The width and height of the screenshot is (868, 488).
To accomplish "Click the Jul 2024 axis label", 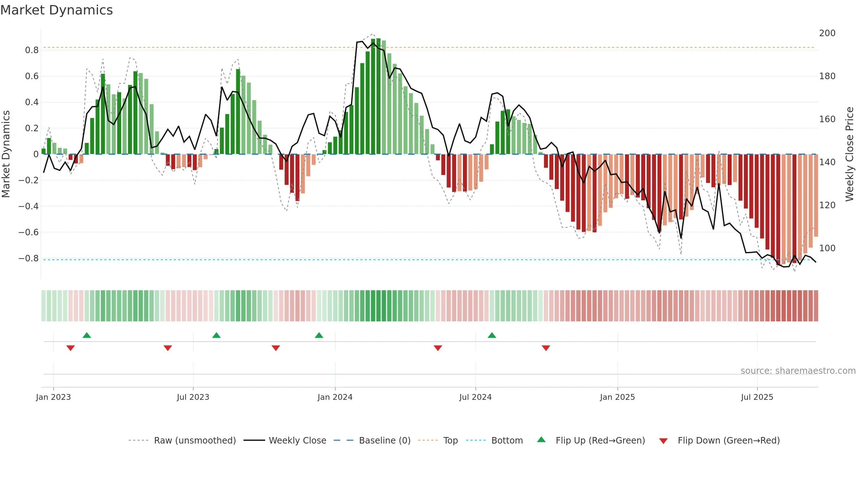I will [476, 397].
